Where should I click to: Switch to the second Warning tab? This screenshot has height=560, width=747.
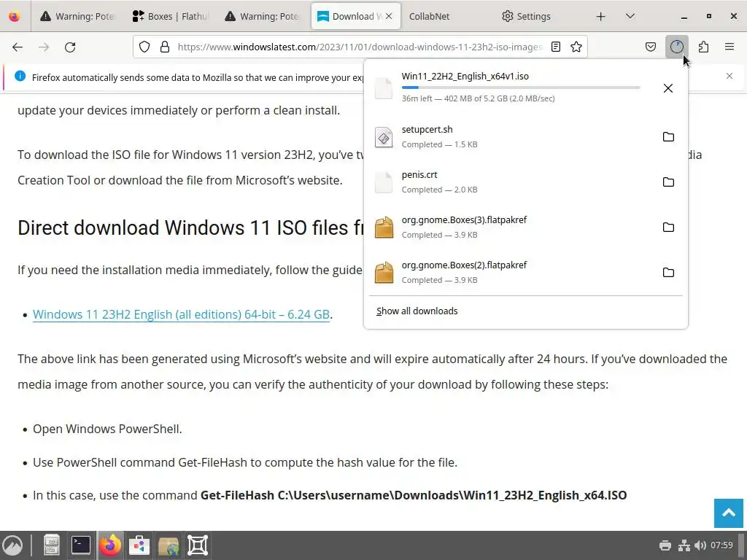coord(263,16)
